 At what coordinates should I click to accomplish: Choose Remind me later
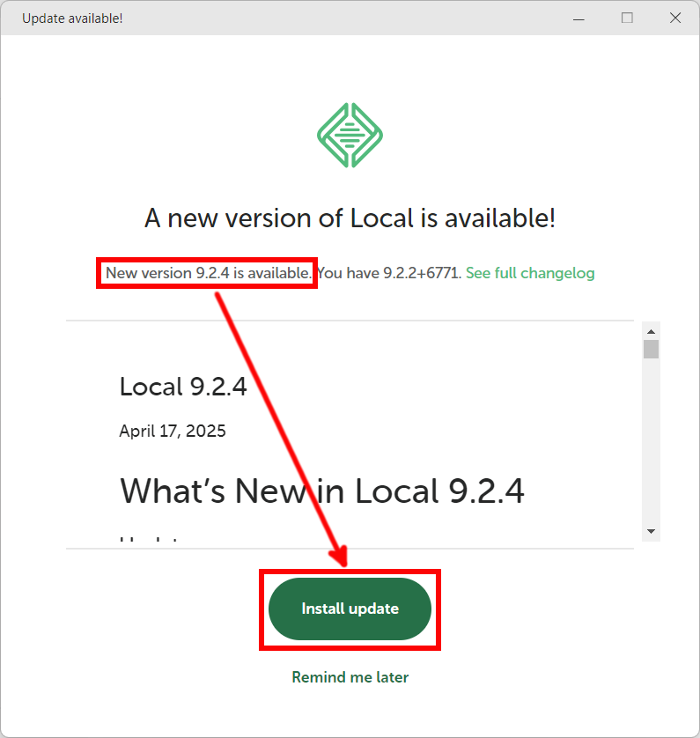(350, 677)
